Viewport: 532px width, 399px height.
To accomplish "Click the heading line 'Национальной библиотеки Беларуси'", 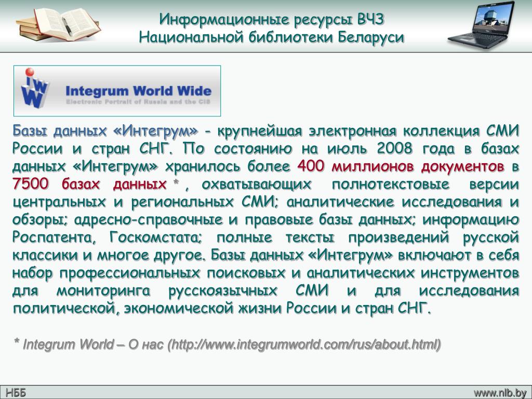I will coord(271,37).
